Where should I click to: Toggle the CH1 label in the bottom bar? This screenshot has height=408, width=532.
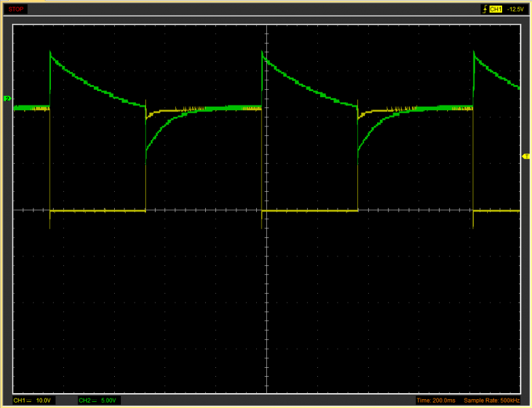[x=18, y=401]
